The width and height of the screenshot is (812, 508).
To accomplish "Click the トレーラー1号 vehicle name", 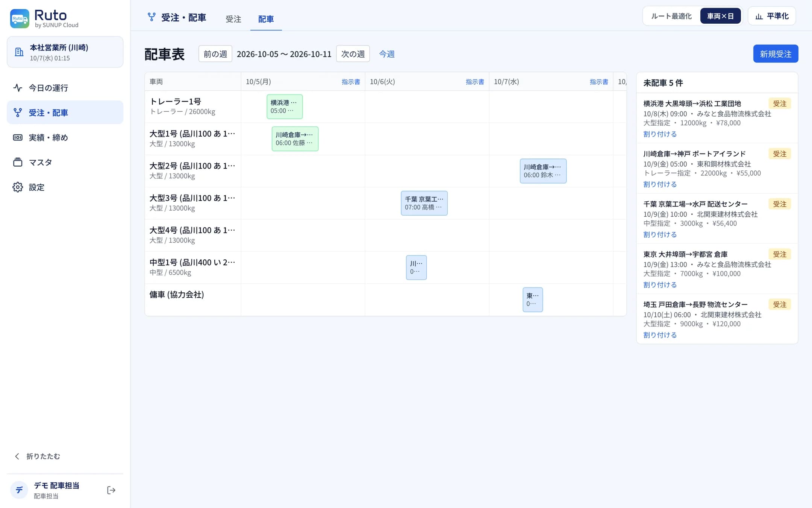I will tap(175, 102).
